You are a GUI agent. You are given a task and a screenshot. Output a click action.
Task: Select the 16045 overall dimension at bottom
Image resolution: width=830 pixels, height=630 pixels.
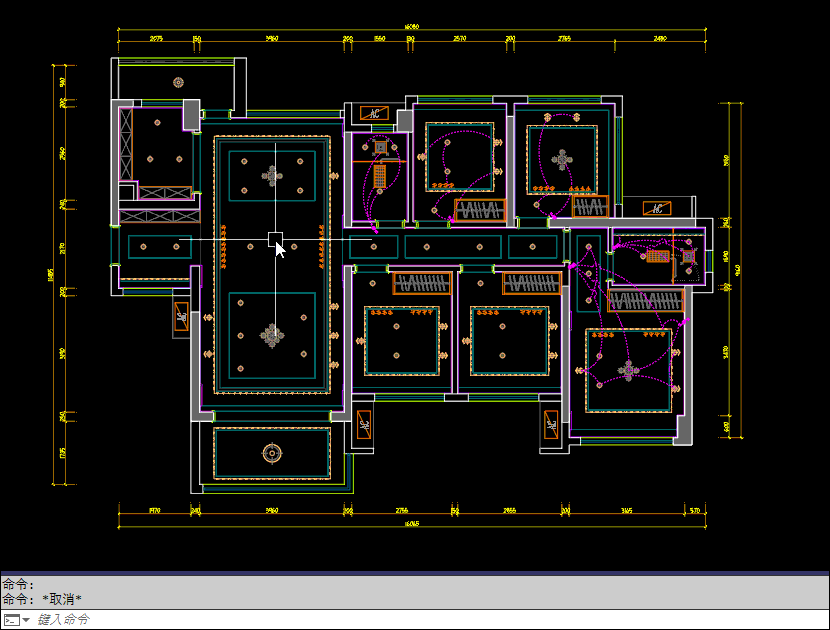(411, 523)
